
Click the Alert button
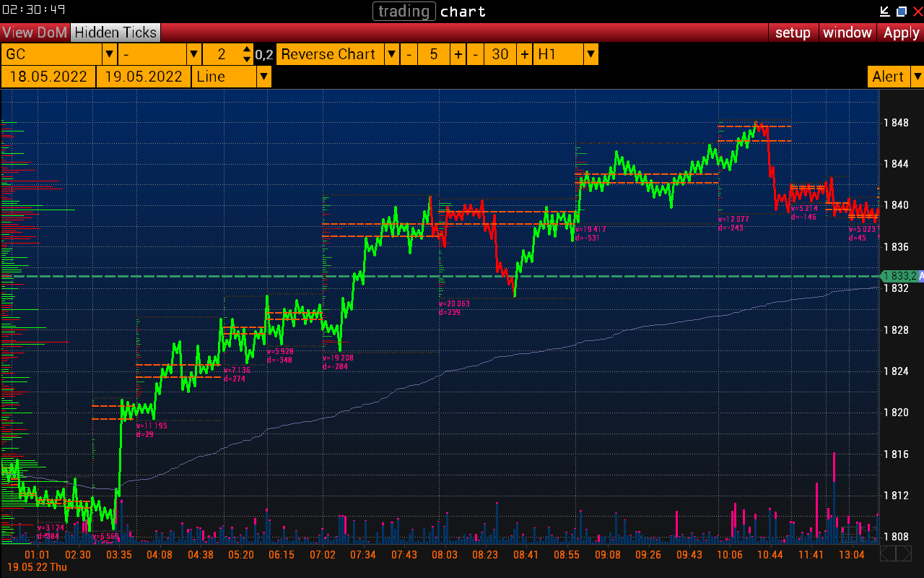pyautogui.click(x=888, y=77)
